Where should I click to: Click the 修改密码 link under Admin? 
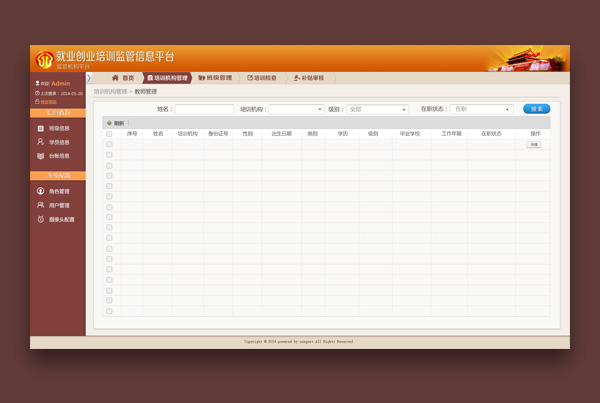(x=48, y=102)
